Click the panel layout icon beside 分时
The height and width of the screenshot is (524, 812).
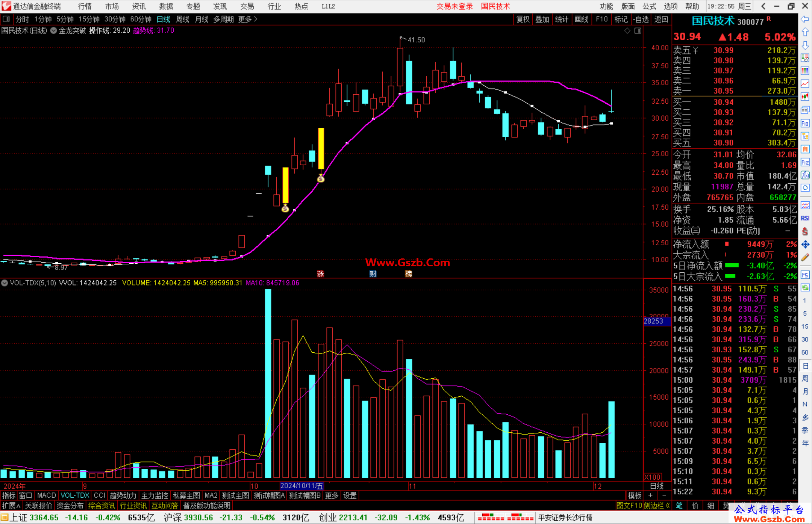point(6,19)
